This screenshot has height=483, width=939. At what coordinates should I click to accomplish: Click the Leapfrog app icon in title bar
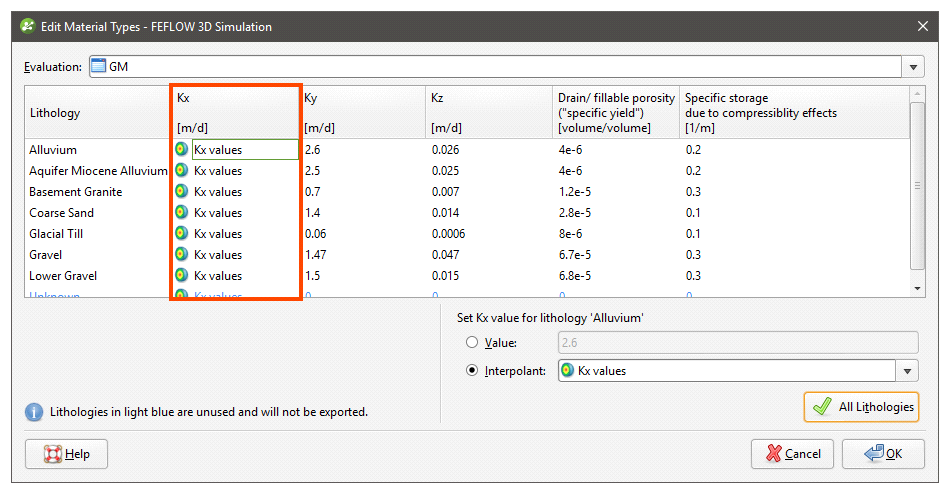pyautogui.click(x=27, y=26)
